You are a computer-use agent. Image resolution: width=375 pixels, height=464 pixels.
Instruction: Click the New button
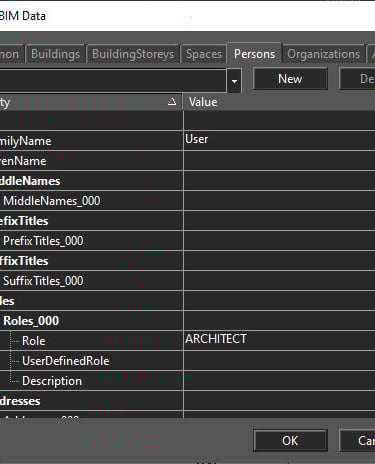(x=290, y=79)
